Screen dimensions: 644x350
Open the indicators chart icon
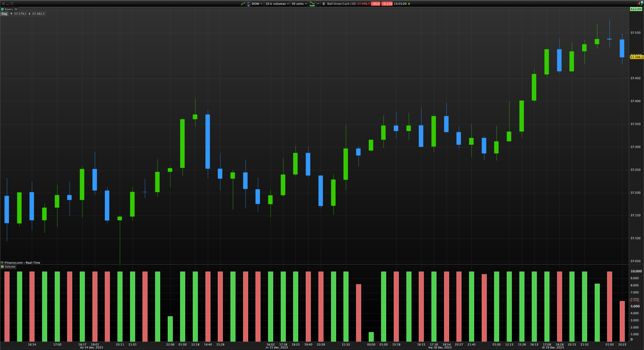click(312, 4)
